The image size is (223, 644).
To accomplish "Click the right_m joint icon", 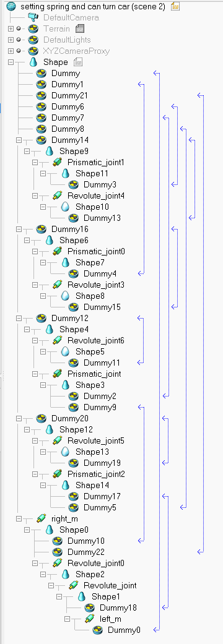I will pos(41,519).
